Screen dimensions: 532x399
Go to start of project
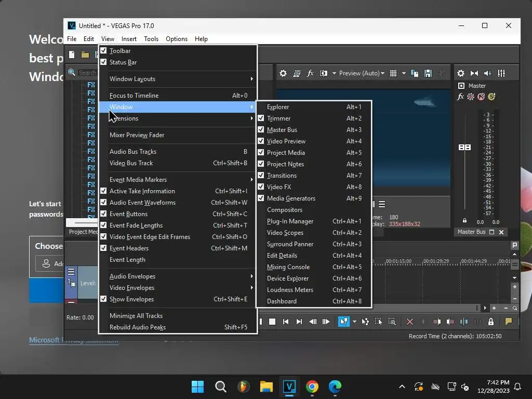[286, 322]
